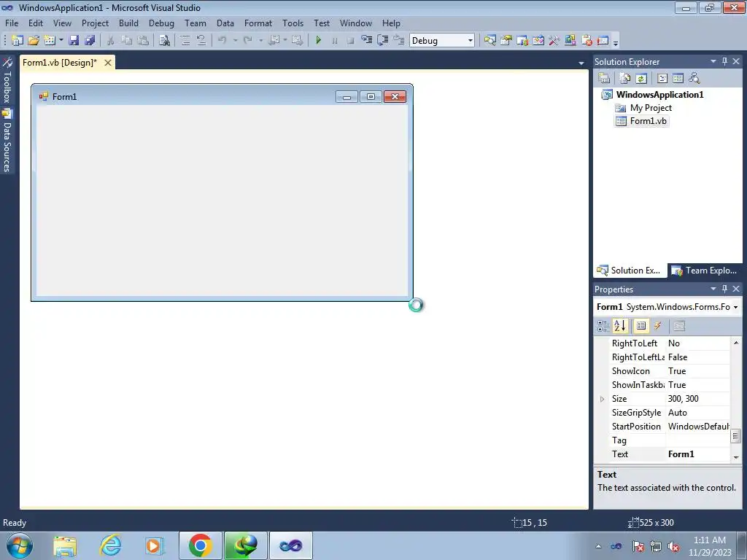Open the Undo history dropdown arrow
Image resolution: width=747 pixels, height=560 pixels.
point(235,41)
